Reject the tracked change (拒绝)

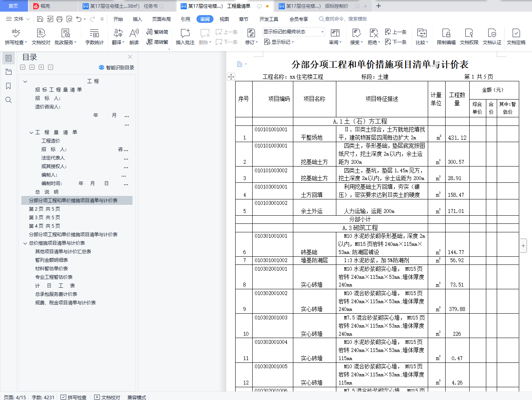click(x=374, y=37)
